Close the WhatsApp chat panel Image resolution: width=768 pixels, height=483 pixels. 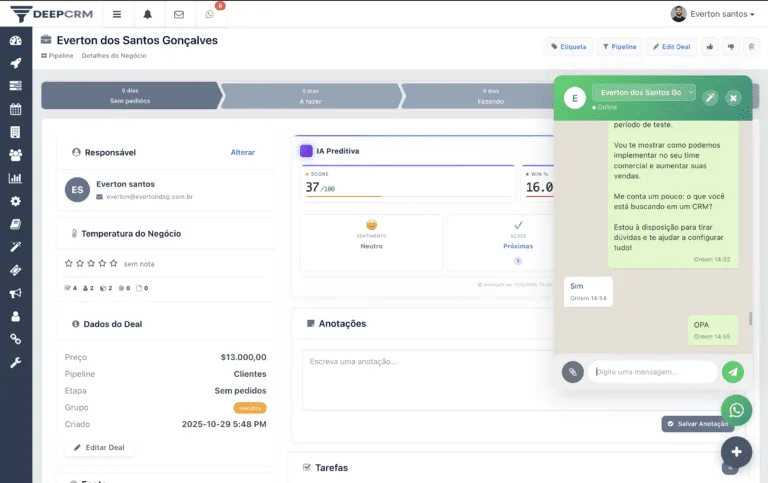[733, 98]
